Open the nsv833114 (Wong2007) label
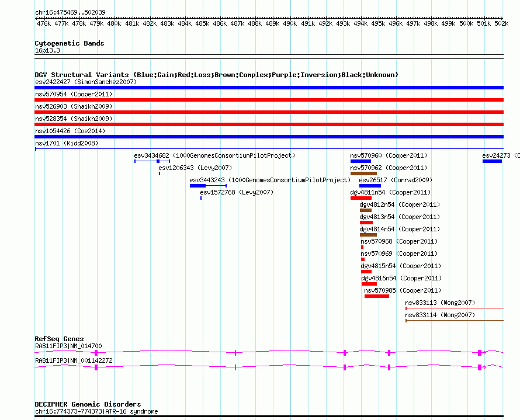Image resolution: width=520 pixels, height=420 pixels. point(440,315)
